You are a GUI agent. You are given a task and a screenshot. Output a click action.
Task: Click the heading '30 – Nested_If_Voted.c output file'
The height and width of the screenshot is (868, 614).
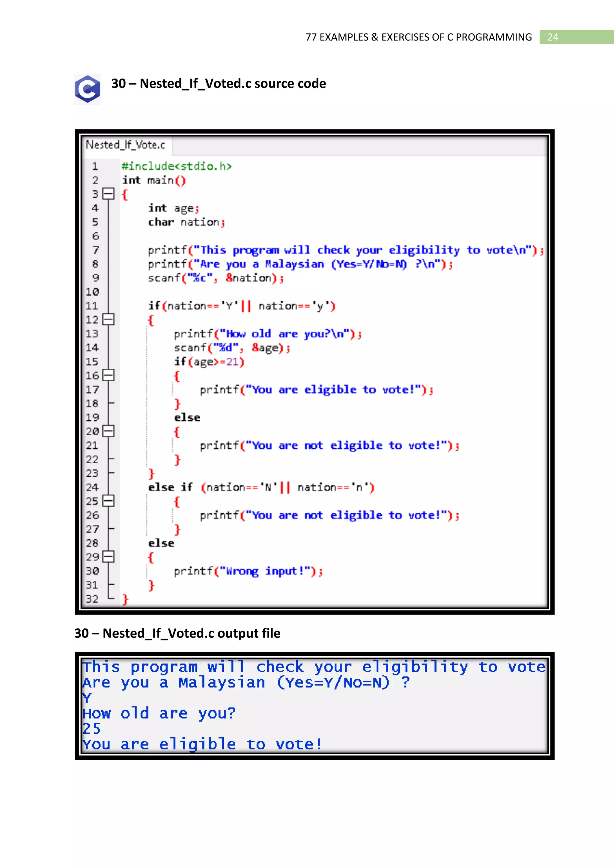(x=177, y=633)
